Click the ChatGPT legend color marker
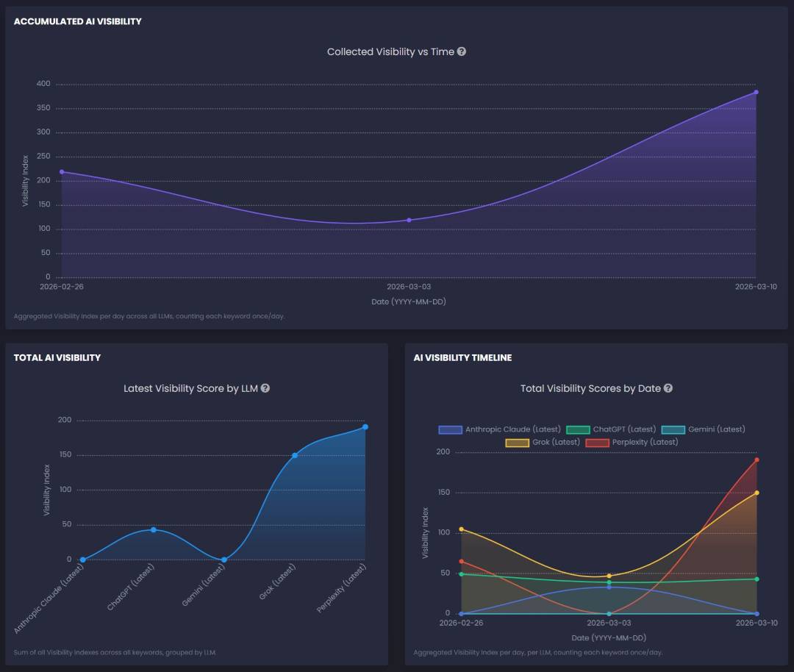The width and height of the screenshot is (794, 672). (578, 430)
